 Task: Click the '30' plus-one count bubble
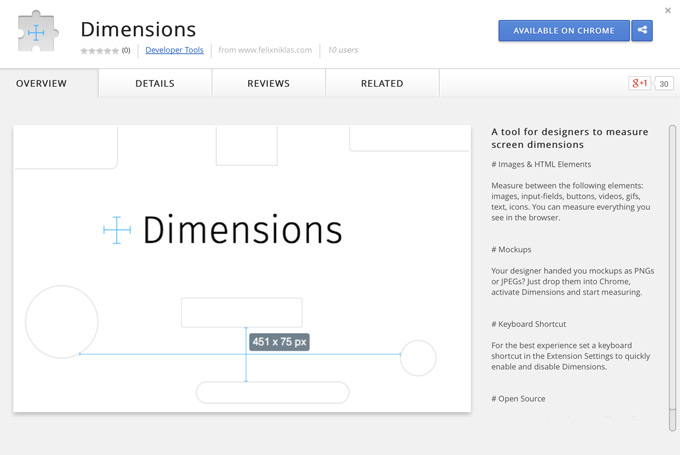[x=664, y=83]
